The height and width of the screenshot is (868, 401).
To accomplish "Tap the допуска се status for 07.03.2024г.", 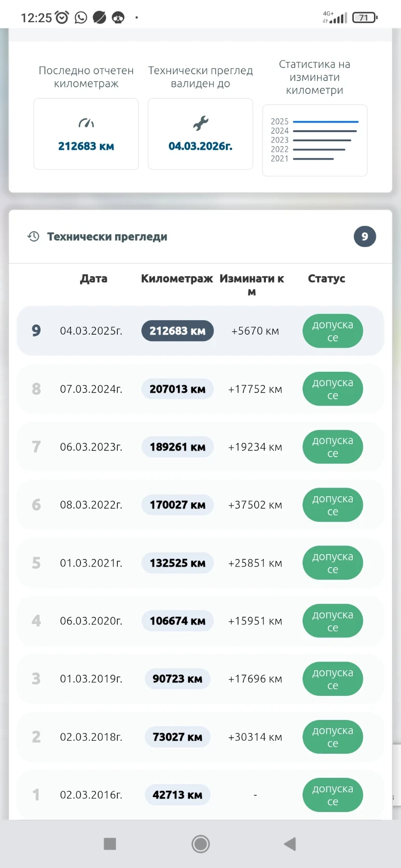I will (332, 389).
